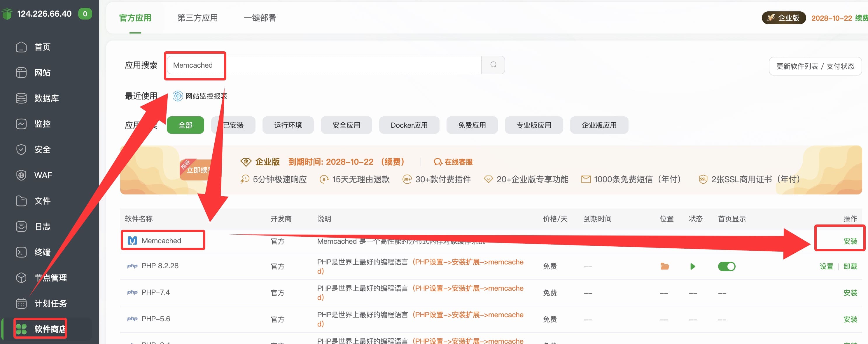Open the PHP 8.2.28 folder location icon
Image resolution: width=868 pixels, height=344 pixels.
[664, 266]
